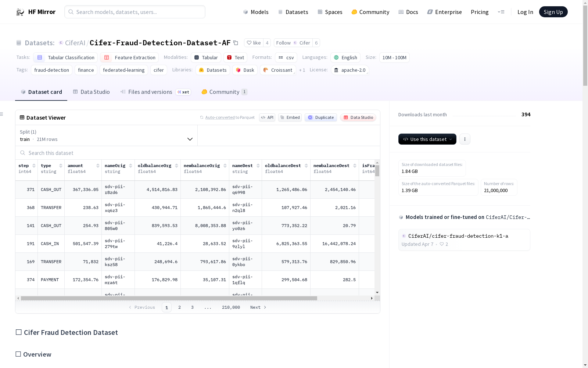The height and width of the screenshot is (368, 588).
Task: Copy dataset name with the copy icon
Action: click(x=236, y=43)
